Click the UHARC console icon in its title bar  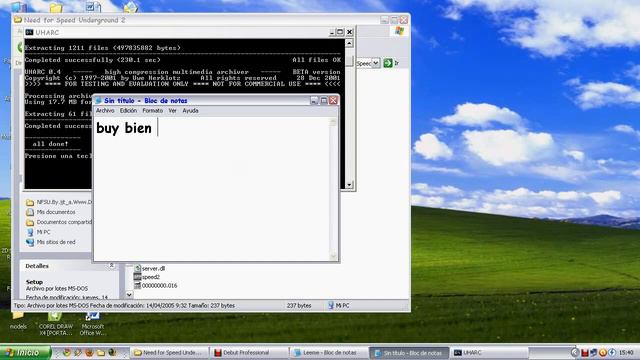(x=29, y=32)
